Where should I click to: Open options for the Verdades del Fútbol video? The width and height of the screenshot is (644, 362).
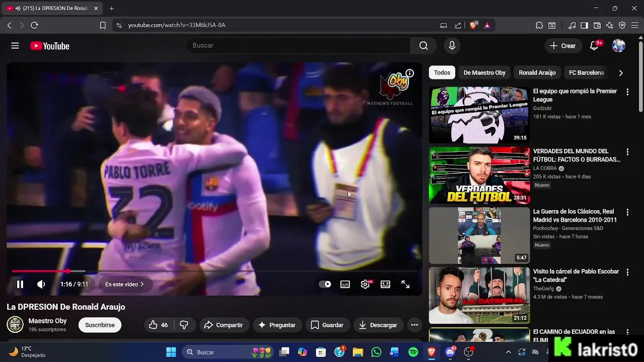point(627,152)
